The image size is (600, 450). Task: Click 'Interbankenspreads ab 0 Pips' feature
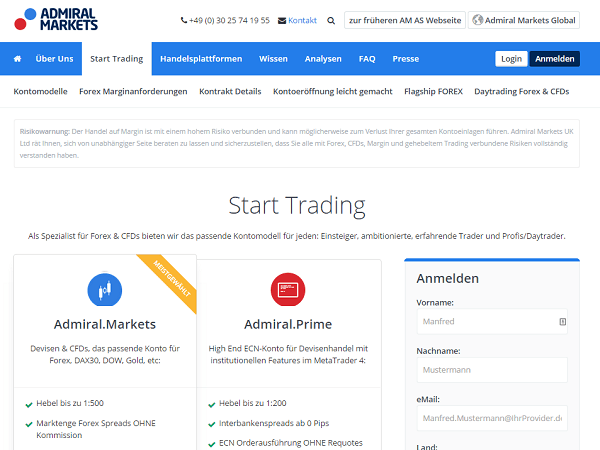coord(274,424)
